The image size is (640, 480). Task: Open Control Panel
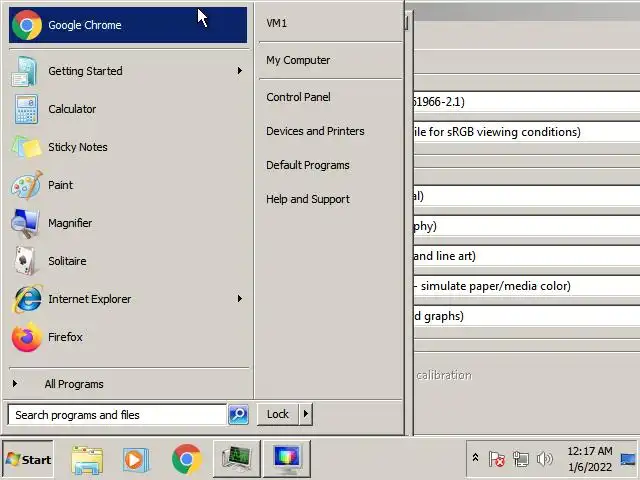pos(298,97)
